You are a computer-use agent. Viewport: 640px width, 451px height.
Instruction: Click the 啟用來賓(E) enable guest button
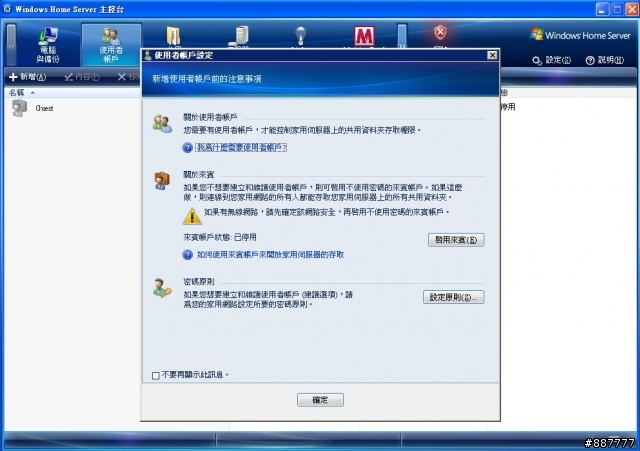click(456, 240)
